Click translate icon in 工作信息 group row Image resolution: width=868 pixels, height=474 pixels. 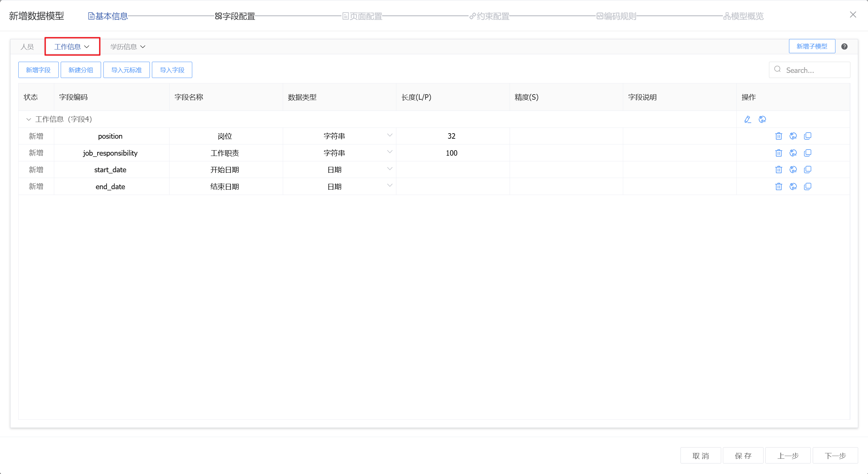tap(762, 119)
